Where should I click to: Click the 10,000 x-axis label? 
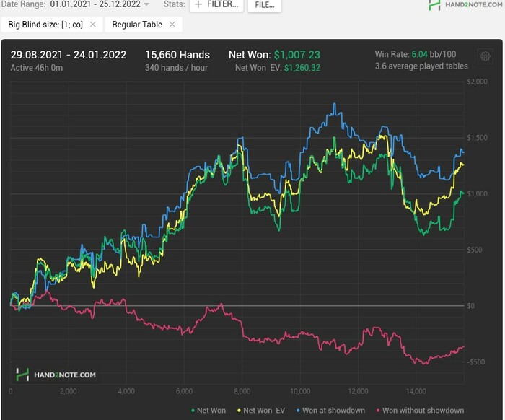[x=300, y=391]
